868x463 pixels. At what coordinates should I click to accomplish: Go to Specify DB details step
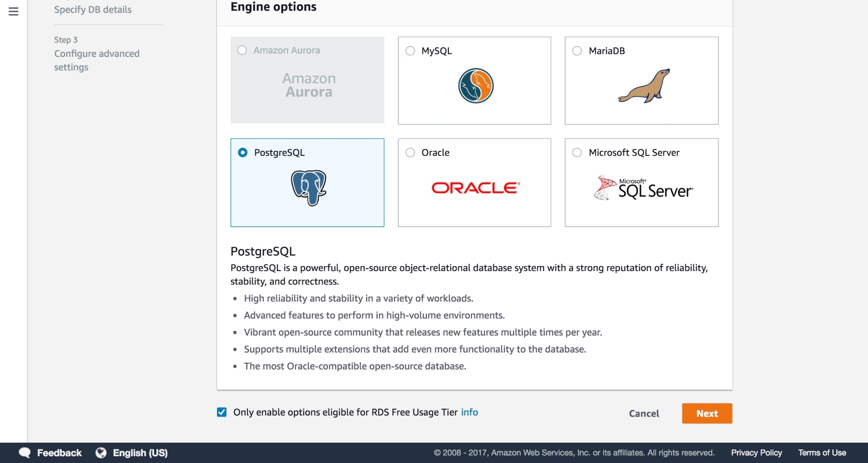[93, 10]
